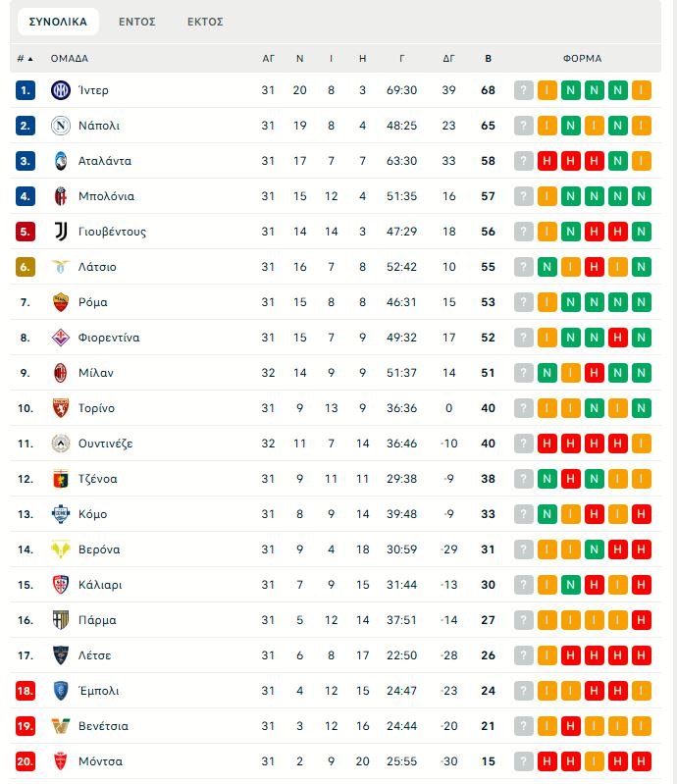This screenshot has height=784, width=677.
Task: Sort standings by ΔΓ goal difference header
Action: tap(449, 59)
